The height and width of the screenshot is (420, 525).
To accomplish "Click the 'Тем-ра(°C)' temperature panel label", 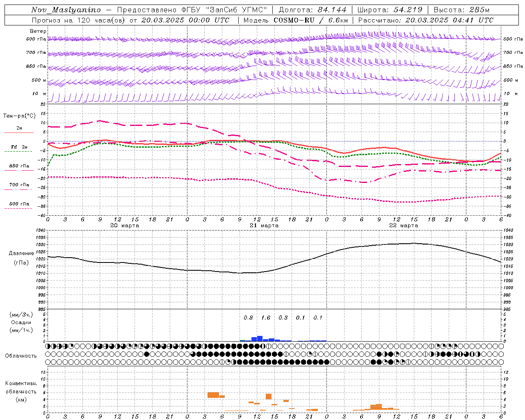I will [x=19, y=116].
